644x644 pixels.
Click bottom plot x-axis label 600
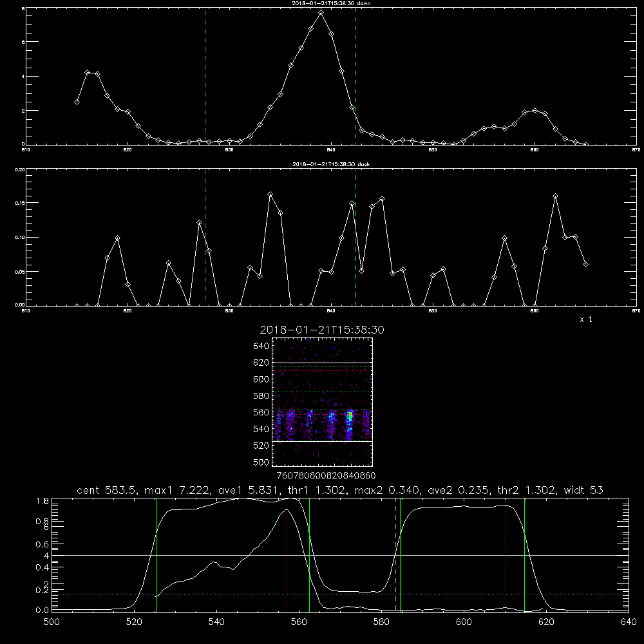464,622
